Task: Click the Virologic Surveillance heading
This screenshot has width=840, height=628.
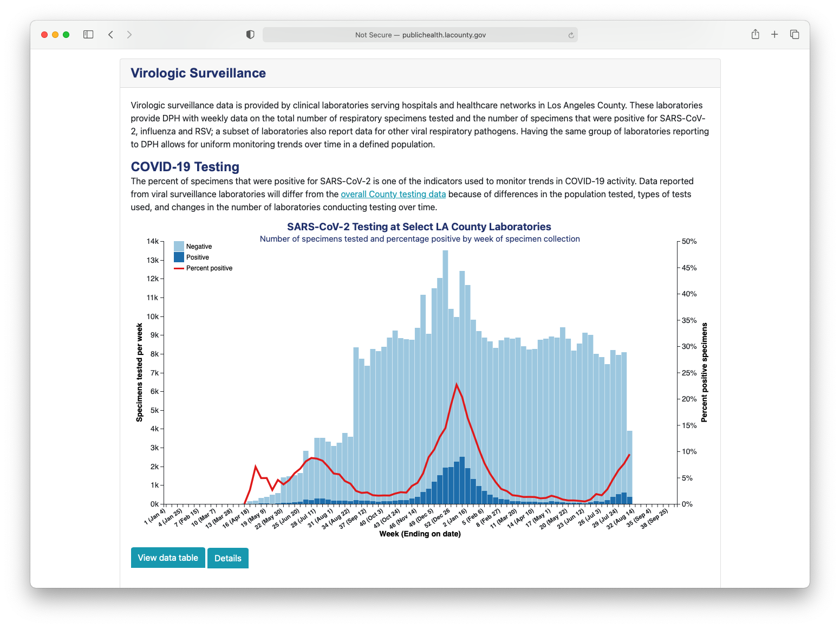Action: click(x=198, y=73)
